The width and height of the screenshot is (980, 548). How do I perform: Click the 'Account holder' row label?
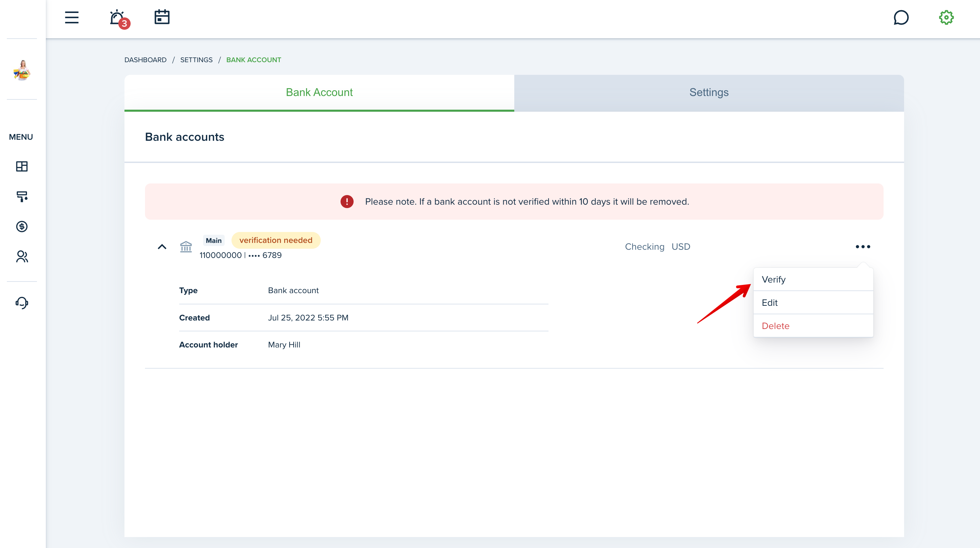click(x=209, y=345)
